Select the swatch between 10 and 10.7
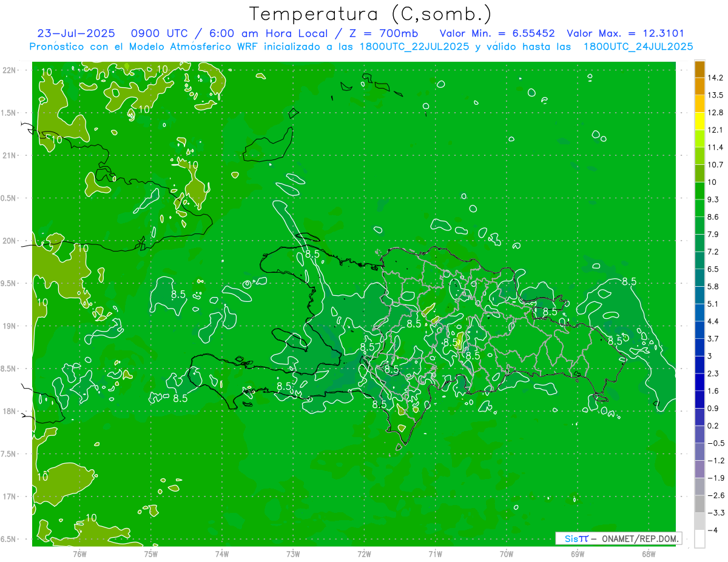The image size is (728, 562). tap(699, 173)
